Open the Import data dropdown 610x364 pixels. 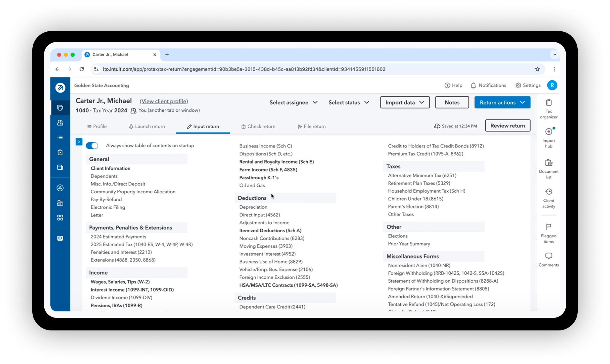(405, 102)
